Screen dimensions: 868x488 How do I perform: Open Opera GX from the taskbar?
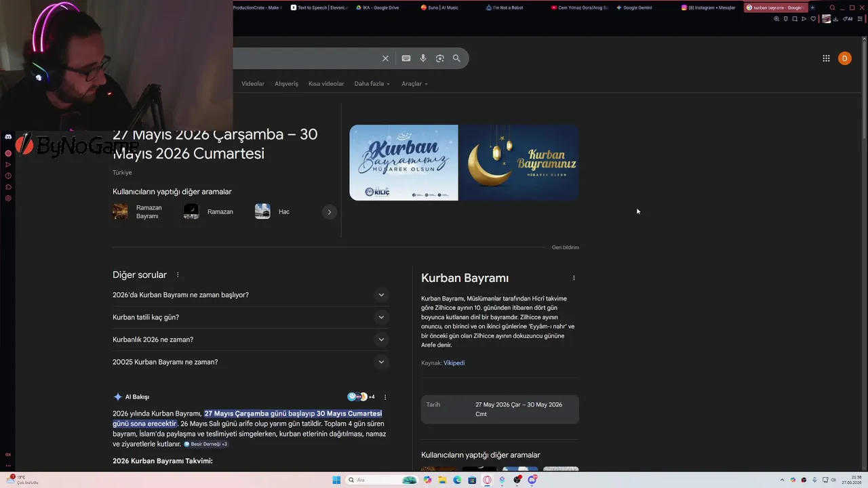[x=487, y=480]
